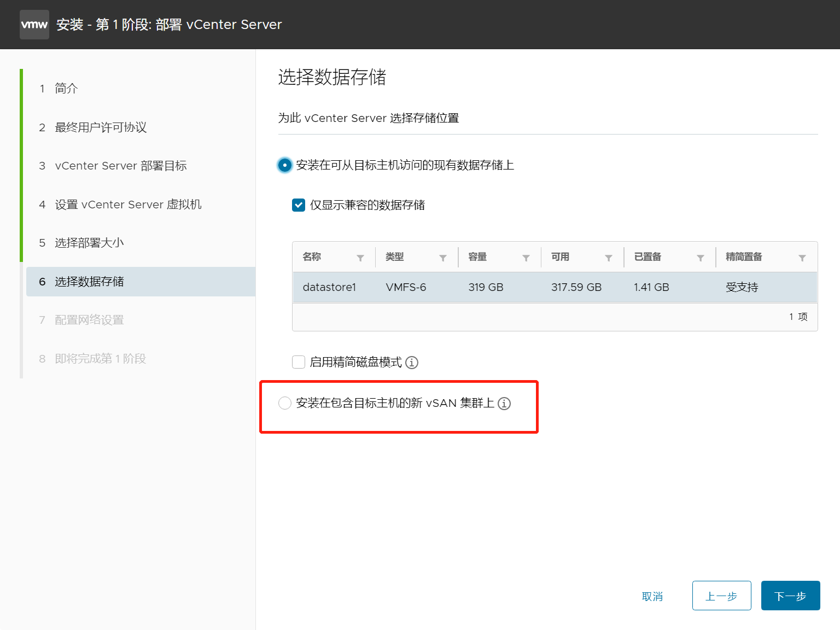Screen dimensions: 840x630
Task: Open filter icon on 容量 column
Action: coord(526,258)
